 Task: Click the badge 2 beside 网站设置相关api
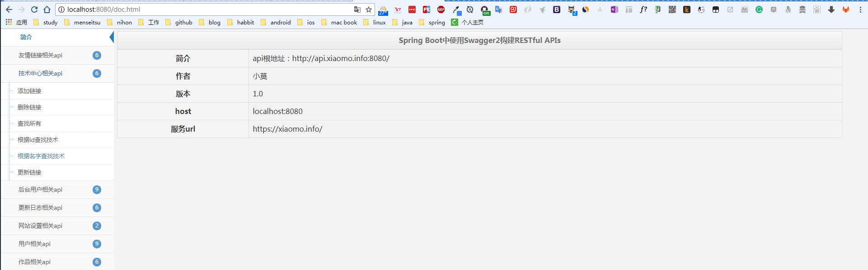coord(97,226)
